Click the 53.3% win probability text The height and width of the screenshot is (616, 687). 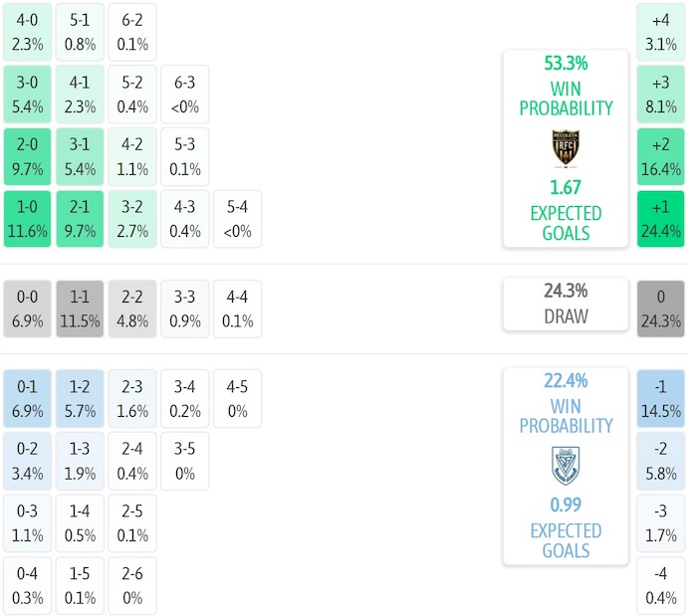pyautogui.click(x=566, y=64)
